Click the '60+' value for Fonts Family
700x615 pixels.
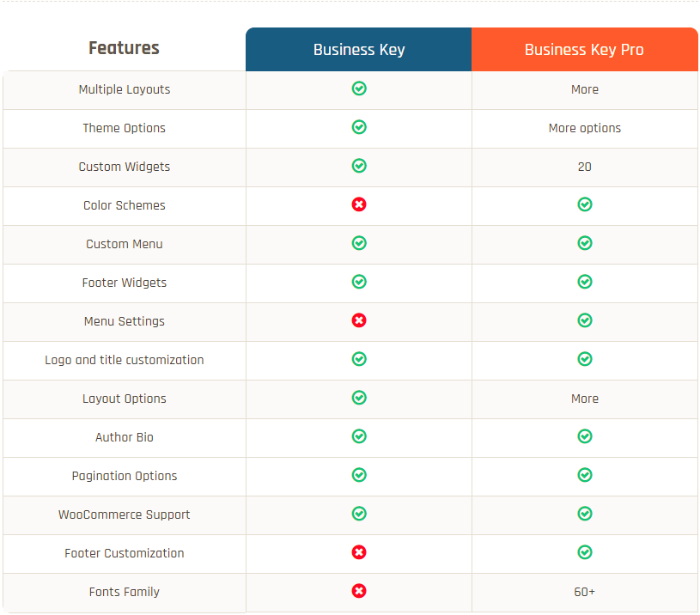[x=584, y=592]
